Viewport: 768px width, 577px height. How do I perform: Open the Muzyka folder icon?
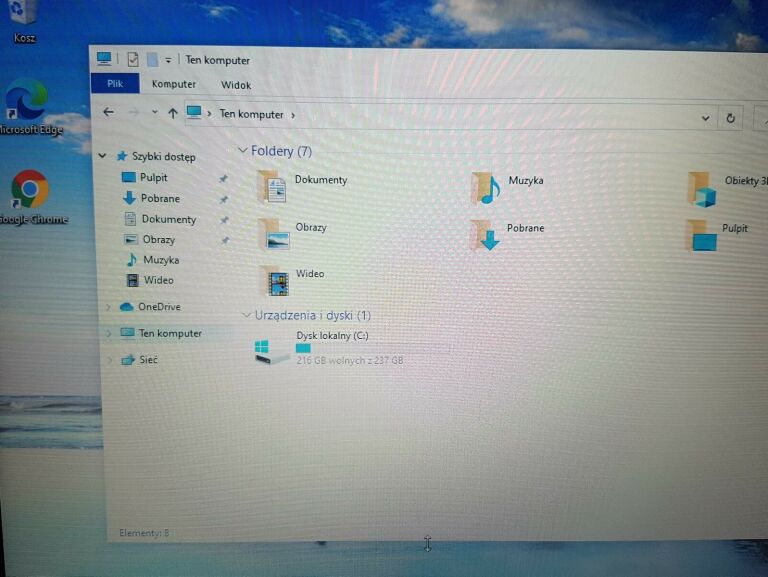487,187
